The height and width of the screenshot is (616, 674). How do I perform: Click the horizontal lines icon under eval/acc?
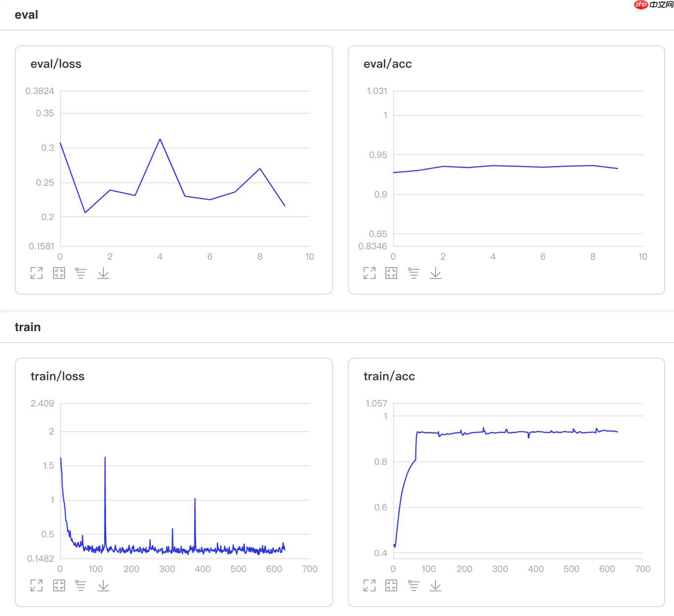pyautogui.click(x=414, y=273)
